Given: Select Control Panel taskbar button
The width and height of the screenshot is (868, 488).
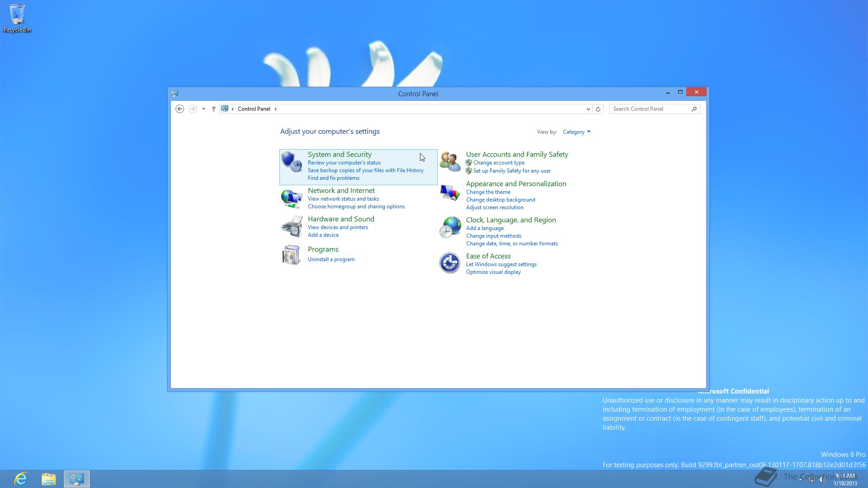Looking at the screenshot, I should click(77, 479).
